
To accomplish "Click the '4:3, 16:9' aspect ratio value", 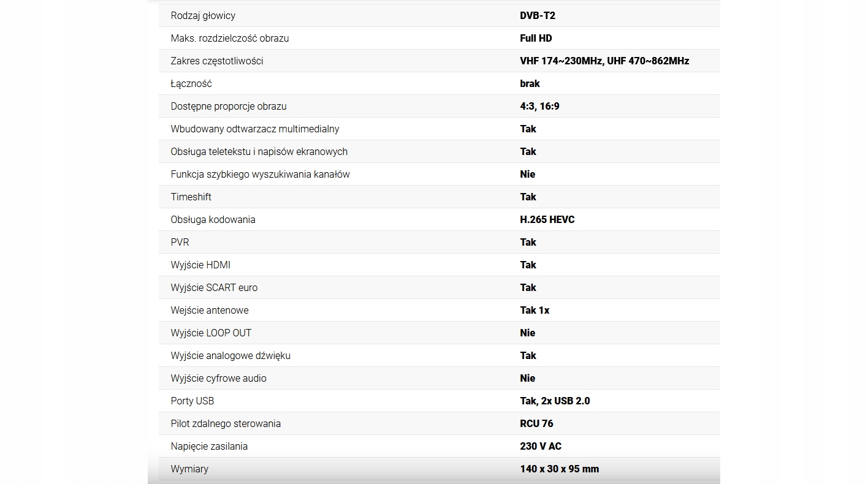I will (539, 106).
